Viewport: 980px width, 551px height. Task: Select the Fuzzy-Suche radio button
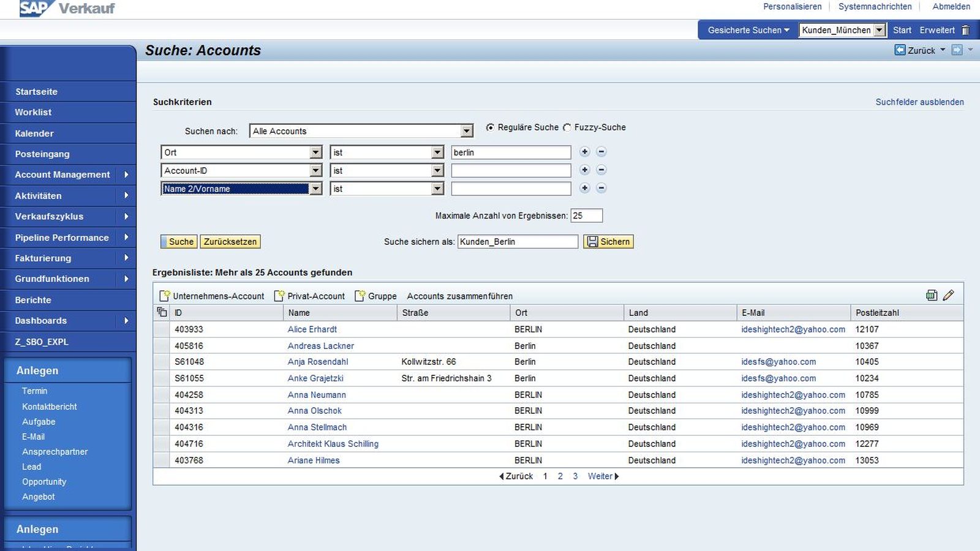(x=567, y=127)
